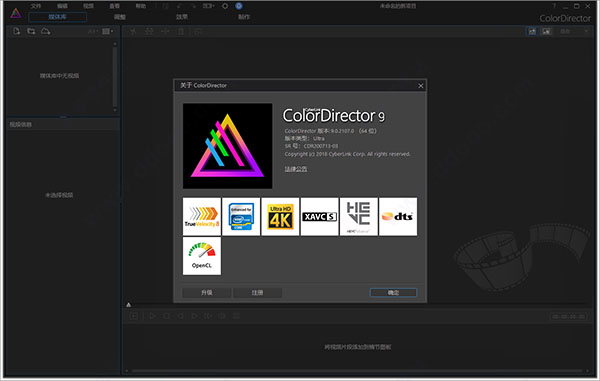Open the display mode dropdown in menu bar
Viewport: 600px width, 381px height.
209,6
